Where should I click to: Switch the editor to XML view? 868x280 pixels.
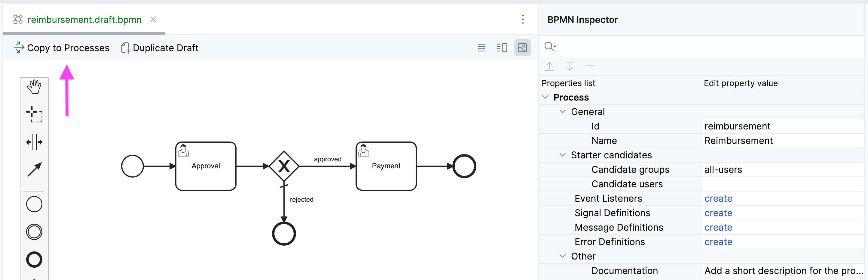coord(481,48)
